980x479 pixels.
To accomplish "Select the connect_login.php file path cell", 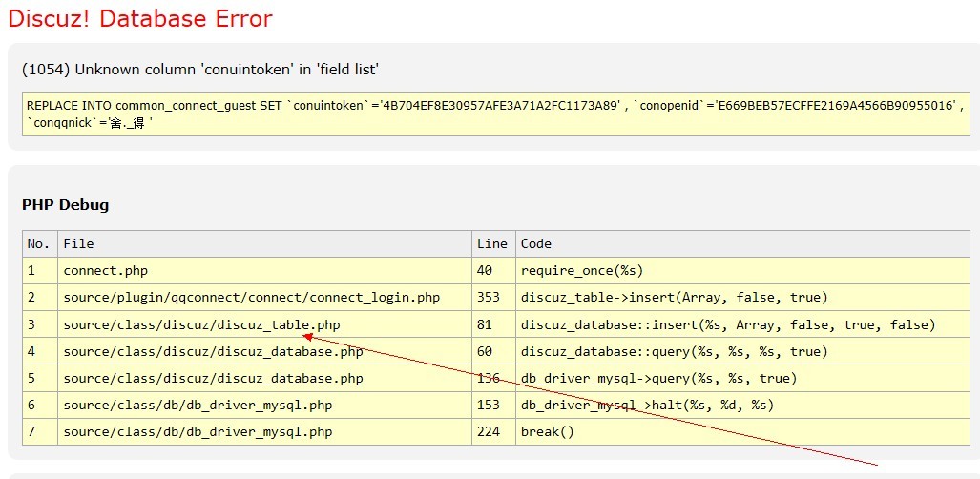I will (251, 298).
